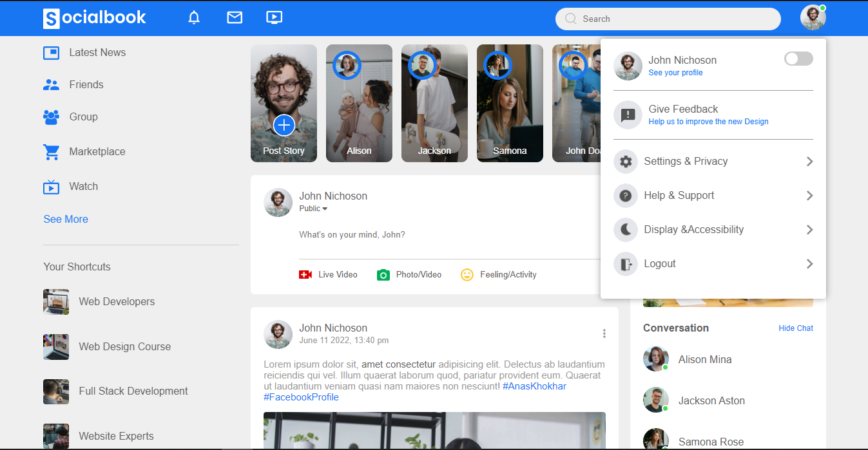
Task: Open Jackson's story thumbnail
Action: click(x=434, y=103)
